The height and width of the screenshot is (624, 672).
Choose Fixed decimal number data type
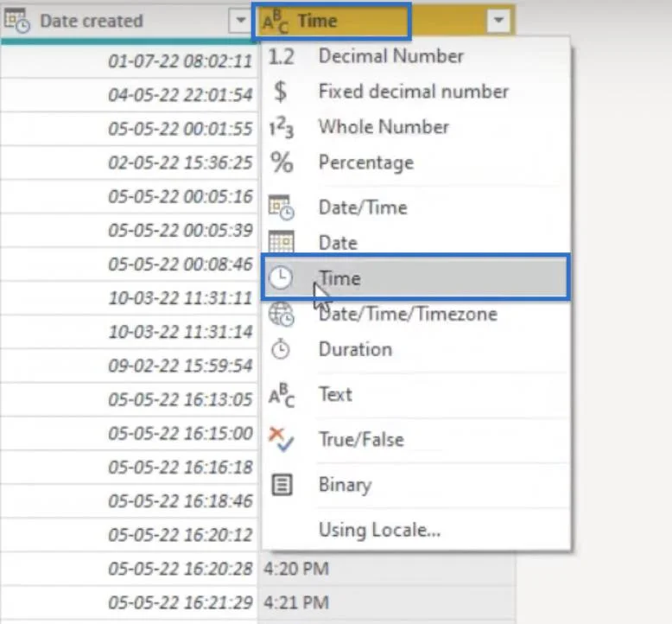click(415, 92)
